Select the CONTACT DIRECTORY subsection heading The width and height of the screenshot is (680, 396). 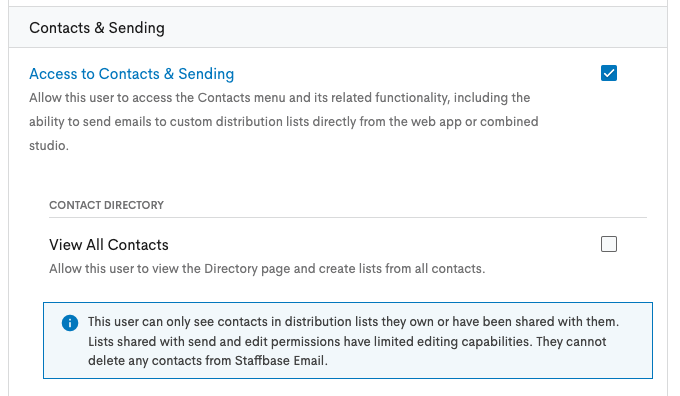click(x=106, y=205)
